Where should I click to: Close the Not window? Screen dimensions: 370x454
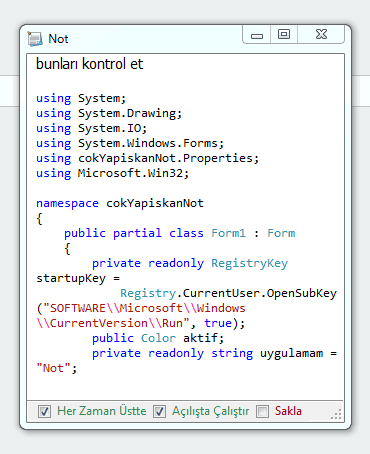[x=321, y=34]
